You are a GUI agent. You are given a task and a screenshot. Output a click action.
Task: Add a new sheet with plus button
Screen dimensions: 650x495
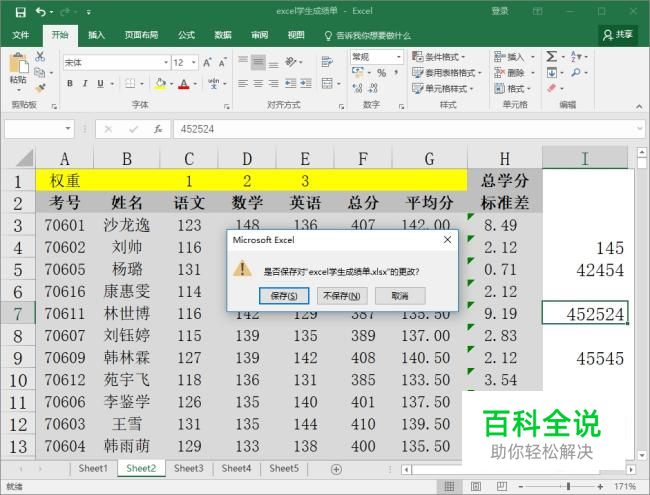coord(336,469)
